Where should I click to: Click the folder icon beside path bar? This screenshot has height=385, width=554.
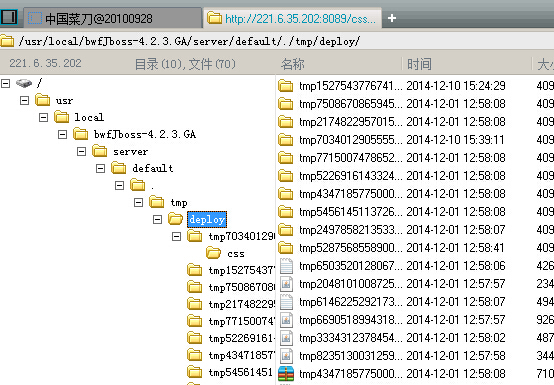(x=7, y=41)
